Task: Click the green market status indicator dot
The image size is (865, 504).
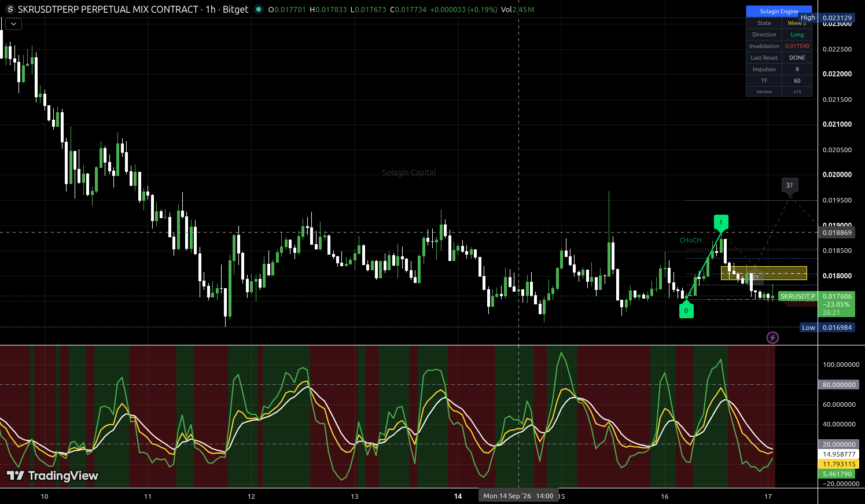Action: point(259,9)
